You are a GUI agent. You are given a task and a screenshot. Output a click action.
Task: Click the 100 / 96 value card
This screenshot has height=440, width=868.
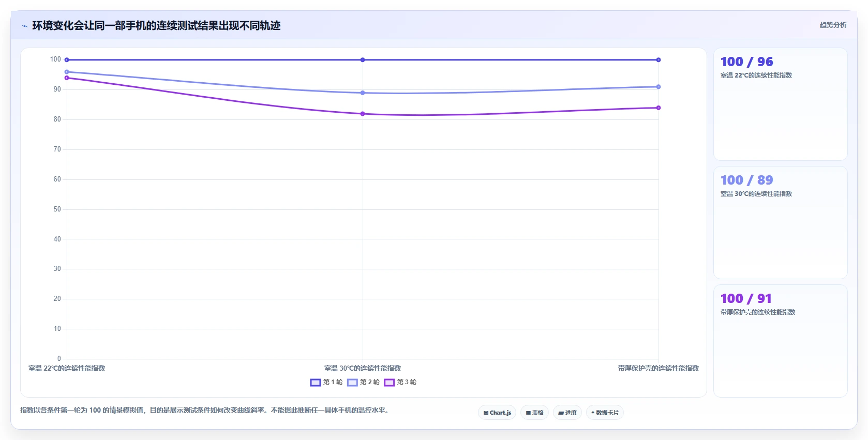[780, 104]
